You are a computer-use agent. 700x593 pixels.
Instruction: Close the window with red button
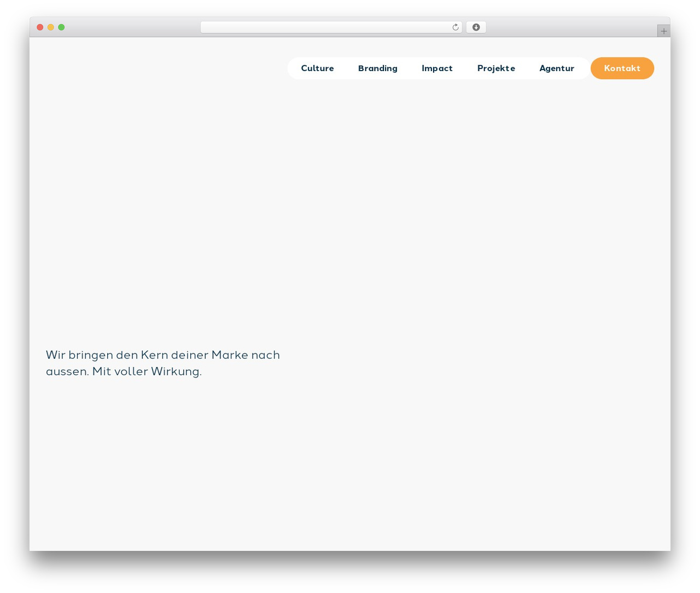40,27
